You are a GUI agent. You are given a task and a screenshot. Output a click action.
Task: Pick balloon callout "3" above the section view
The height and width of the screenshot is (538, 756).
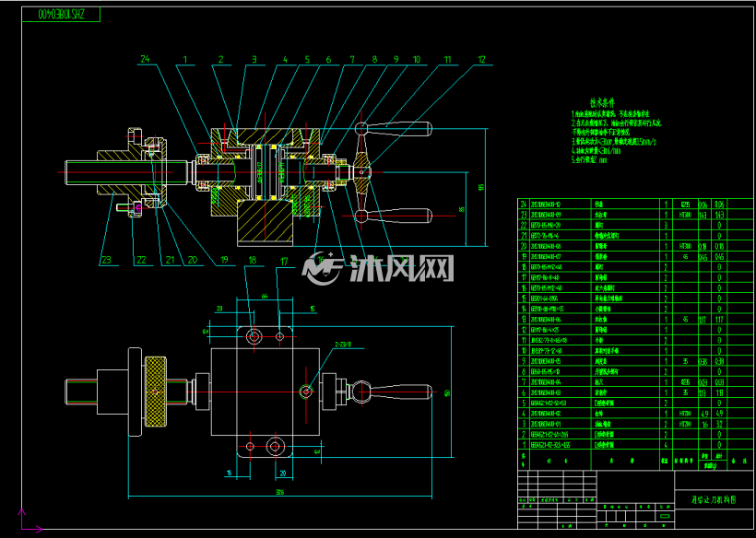(x=254, y=59)
